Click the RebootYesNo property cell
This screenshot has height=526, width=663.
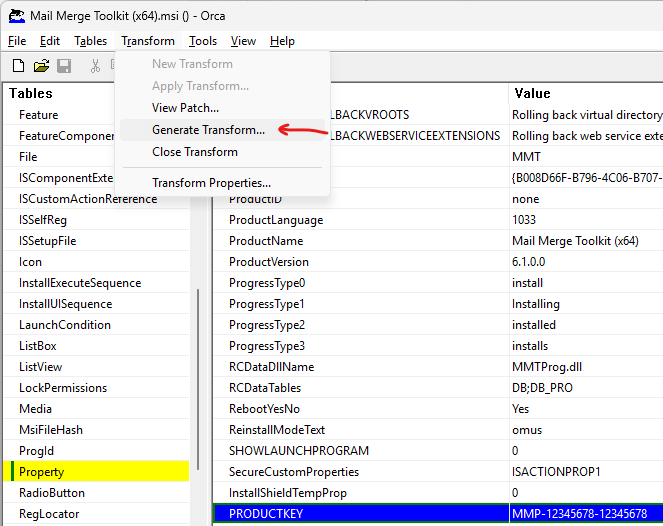click(361, 409)
